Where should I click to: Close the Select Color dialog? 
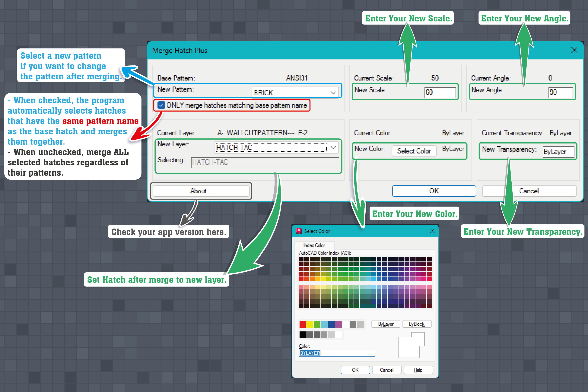432,231
